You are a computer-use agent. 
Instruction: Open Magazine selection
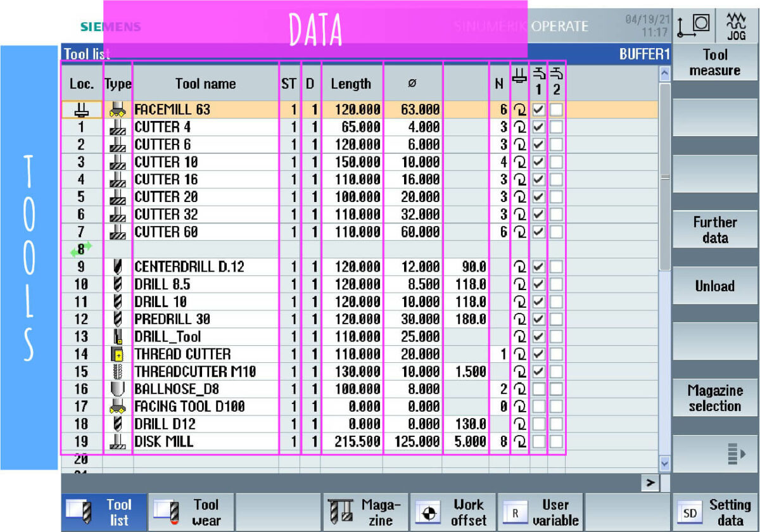tap(714, 398)
